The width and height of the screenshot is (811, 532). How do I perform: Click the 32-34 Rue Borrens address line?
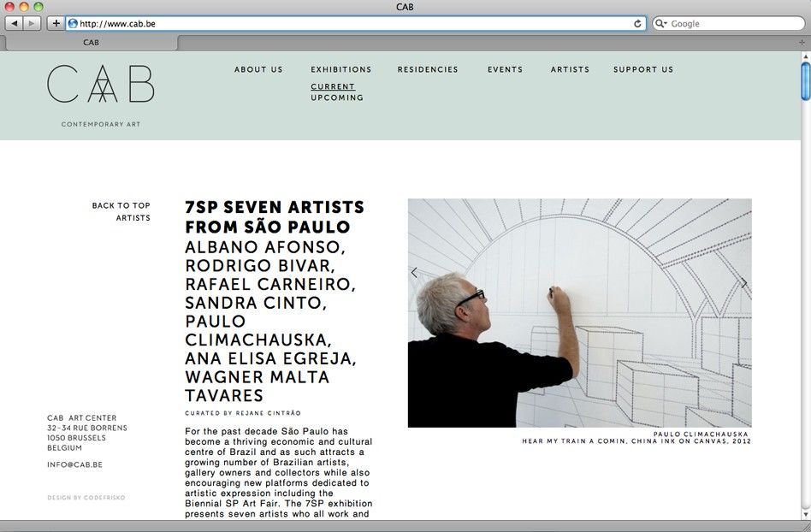point(87,428)
